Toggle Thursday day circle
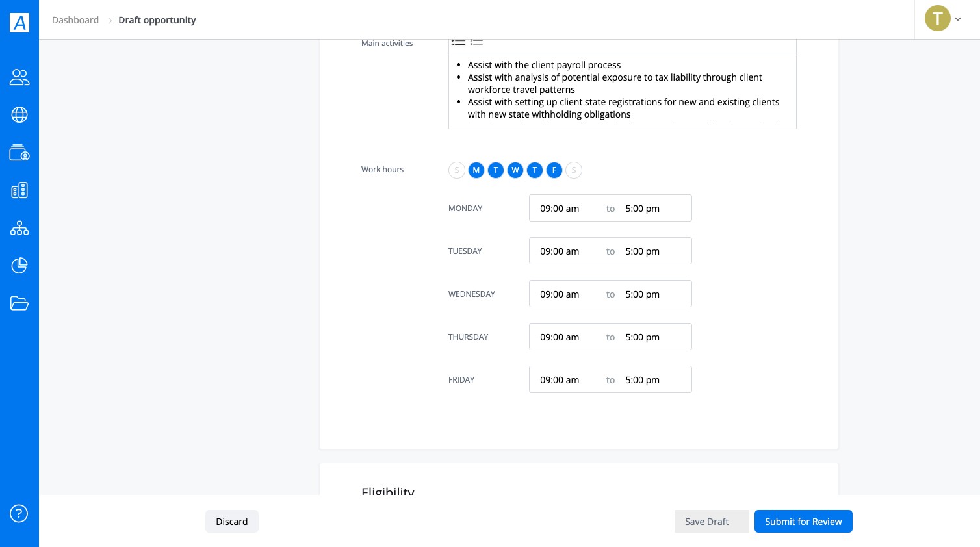Image resolution: width=980 pixels, height=547 pixels. (535, 170)
